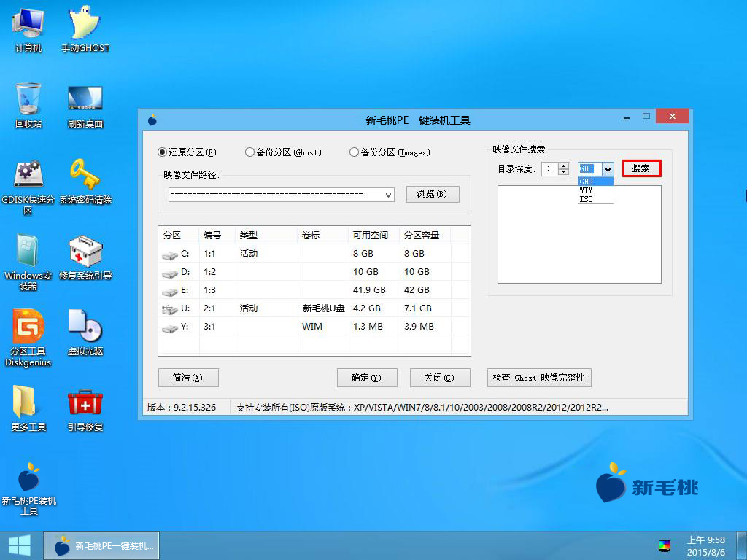The image size is (747, 560).
Task: Open the 系统密码清除 key icon
Action: click(x=85, y=182)
